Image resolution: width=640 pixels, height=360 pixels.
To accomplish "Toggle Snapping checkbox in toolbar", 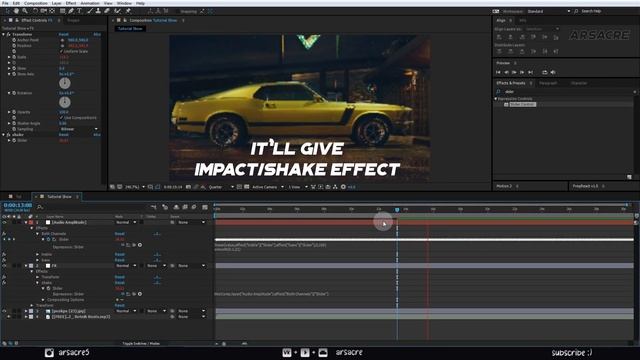I will (178, 11).
